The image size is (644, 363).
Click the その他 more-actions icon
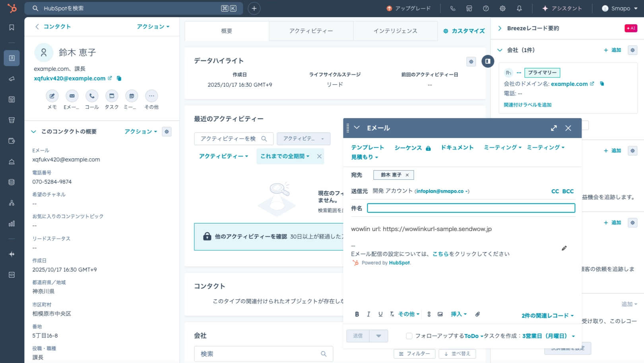click(x=151, y=96)
